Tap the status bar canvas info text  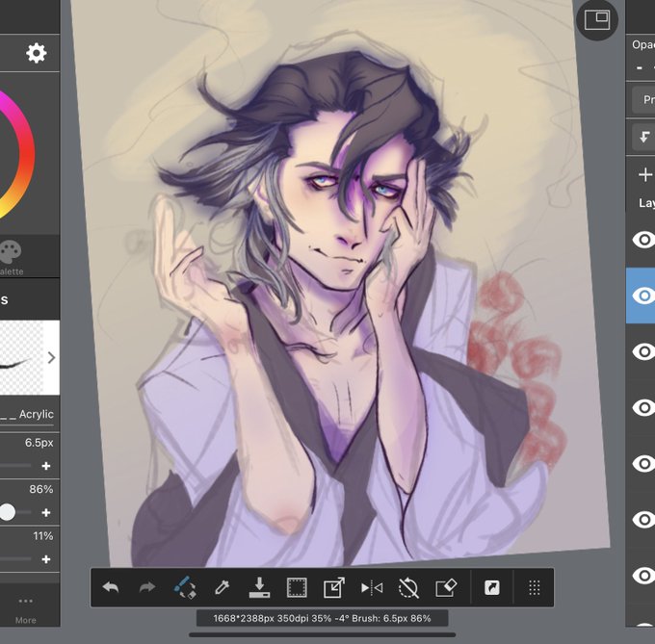322,618
